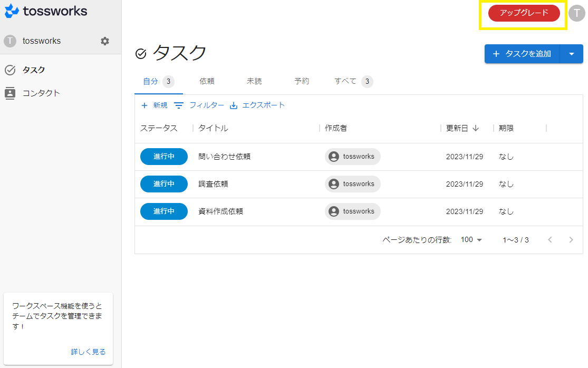Open workspace settings gear icon
This screenshot has height=368, width=588.
[105, 41]
